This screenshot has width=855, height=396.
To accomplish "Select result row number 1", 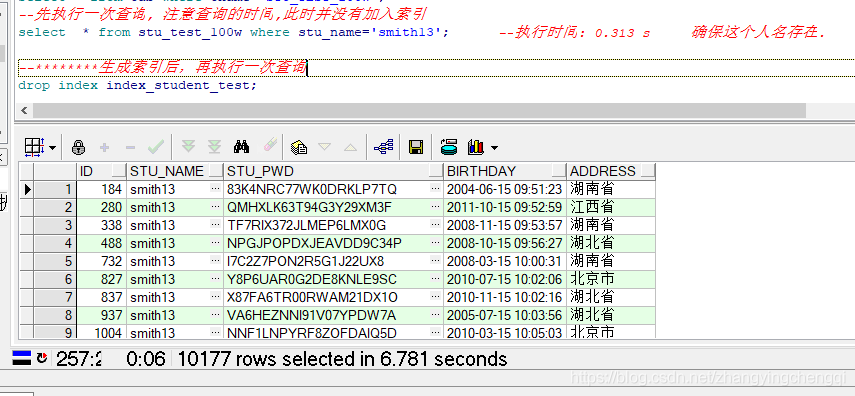I will click(55, 189).
